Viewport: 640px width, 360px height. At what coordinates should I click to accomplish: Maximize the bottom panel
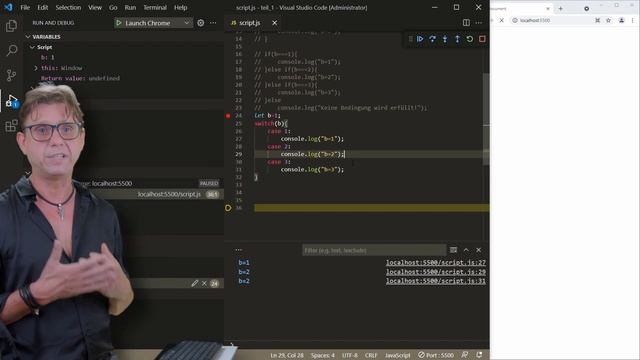point(466,250)
